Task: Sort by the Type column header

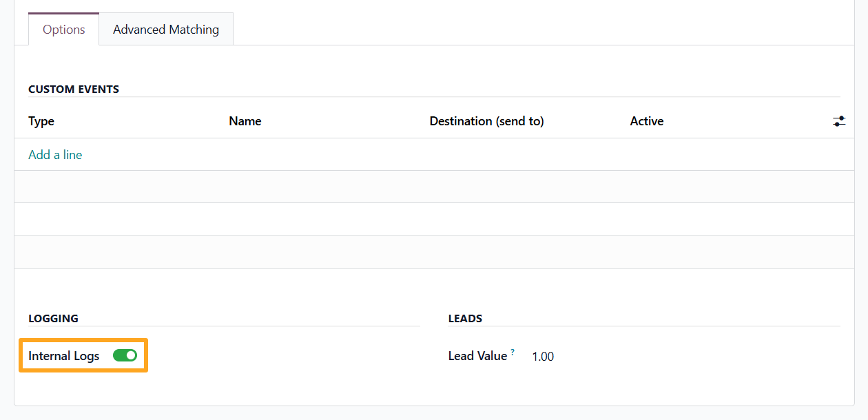Action: coord(41,121)
